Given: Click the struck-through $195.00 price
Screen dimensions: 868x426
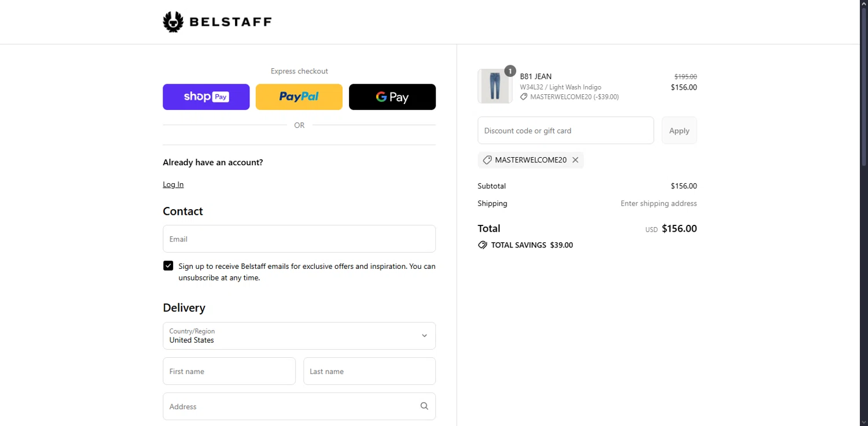Looking at the screenshot, I should (x=686, y=76).
